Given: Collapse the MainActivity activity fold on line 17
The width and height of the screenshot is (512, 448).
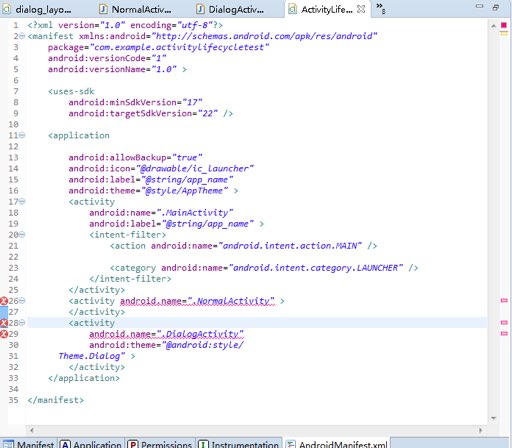Looking at the screenshot, I should click(22, 201).
